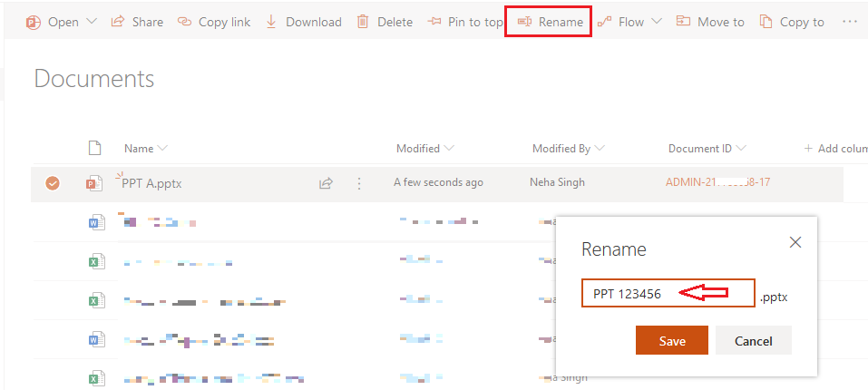The height and width of the screenshot is (390, 868).
Task: Click the Move to command
Action: click(711, 22)
